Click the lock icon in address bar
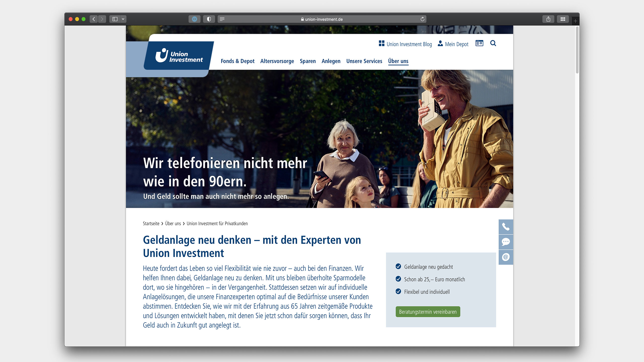Screen dimensions: 644x362 click(x=302, y=19)
